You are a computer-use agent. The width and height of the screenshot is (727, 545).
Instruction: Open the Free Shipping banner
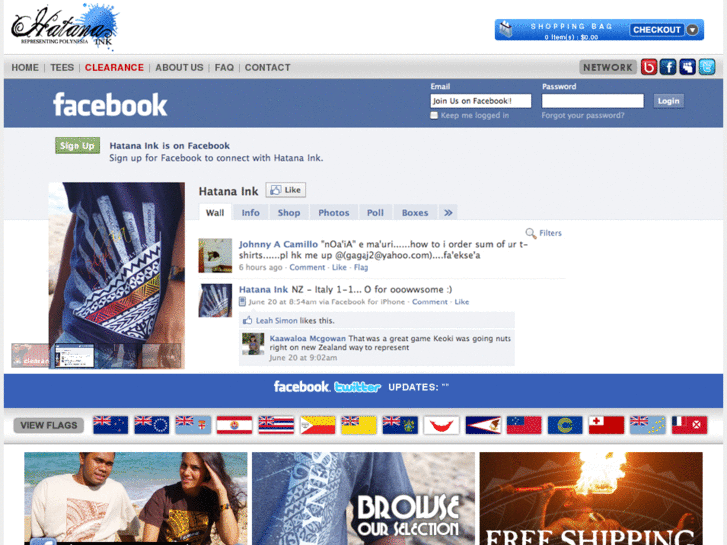coord(591,499)
